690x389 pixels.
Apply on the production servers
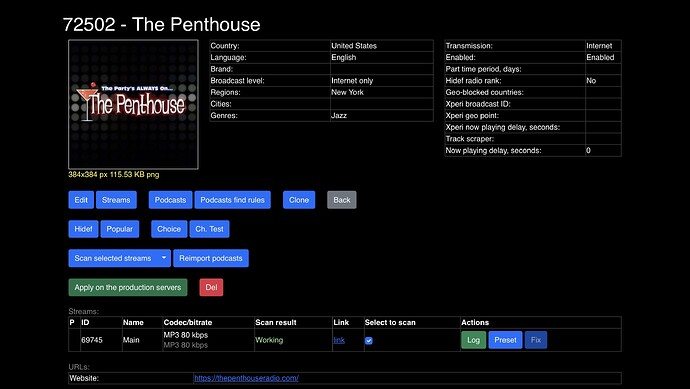tap(128, 287)
